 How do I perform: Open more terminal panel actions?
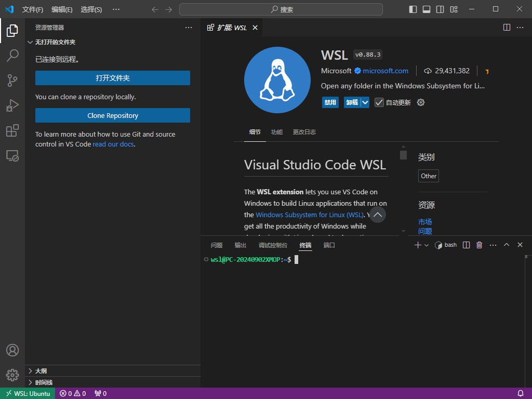tap(493, 245)
